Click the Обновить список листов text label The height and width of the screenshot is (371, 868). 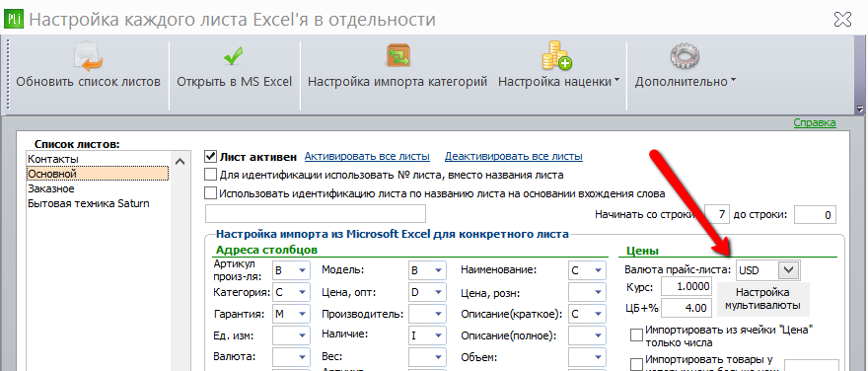coord(88,82)
